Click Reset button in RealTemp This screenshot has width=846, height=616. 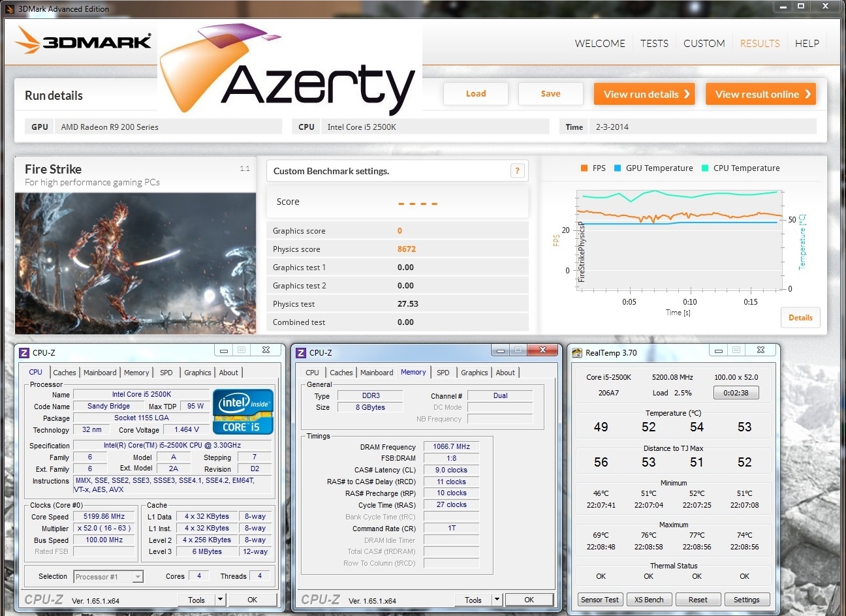[x=698, y=600]
